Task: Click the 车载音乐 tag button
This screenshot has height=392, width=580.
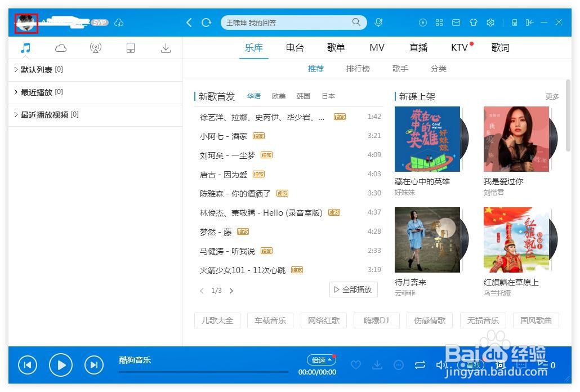Action: (270, 320)
